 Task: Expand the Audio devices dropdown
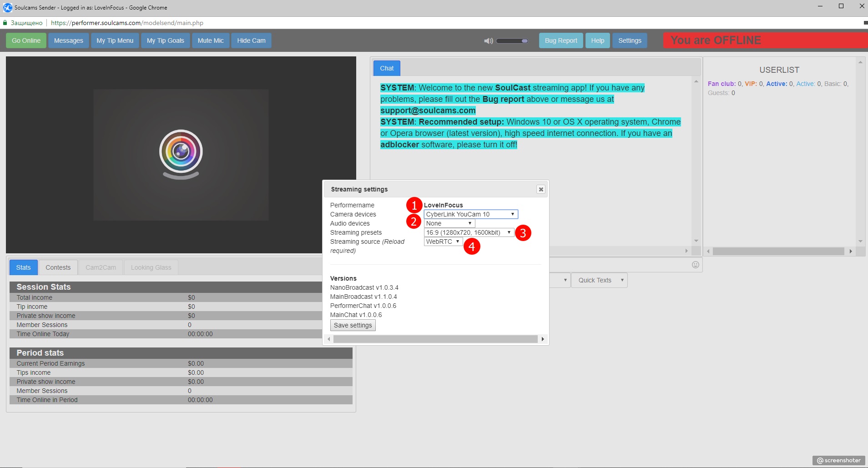[449, 223]
